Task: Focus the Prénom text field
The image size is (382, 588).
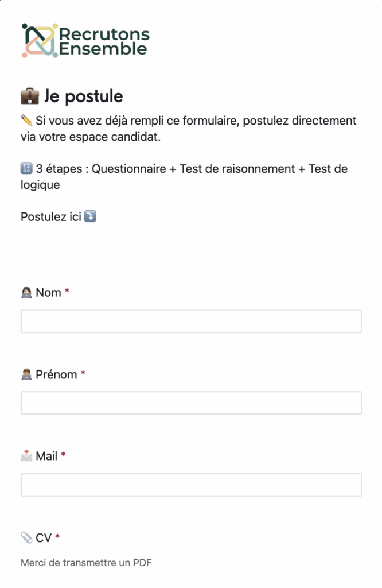Action: (x=191, y=403)
